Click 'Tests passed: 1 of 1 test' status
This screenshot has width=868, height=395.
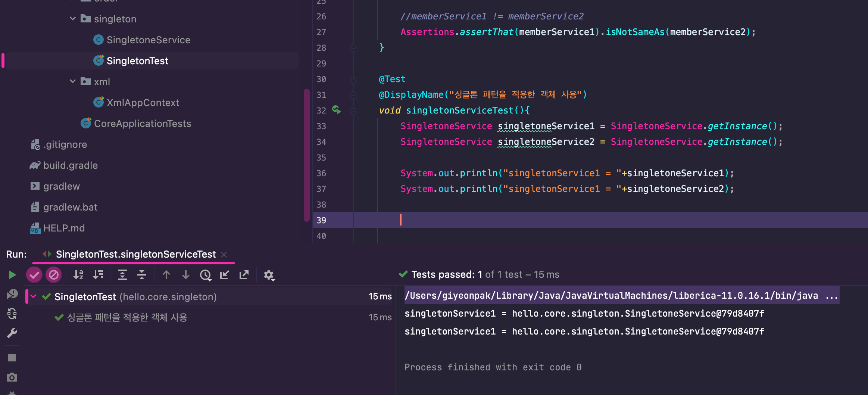click(x=479, y=275)
